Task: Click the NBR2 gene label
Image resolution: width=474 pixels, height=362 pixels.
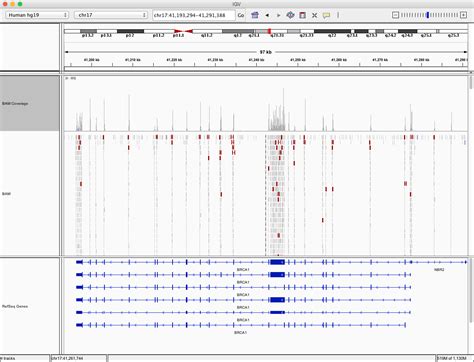Action: 439,269
